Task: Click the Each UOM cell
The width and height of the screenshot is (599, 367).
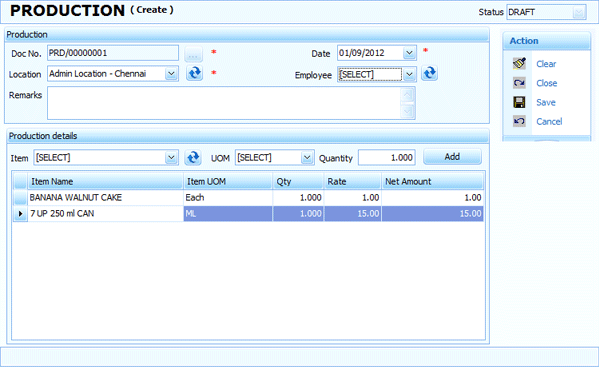Action: click(228, 197)
